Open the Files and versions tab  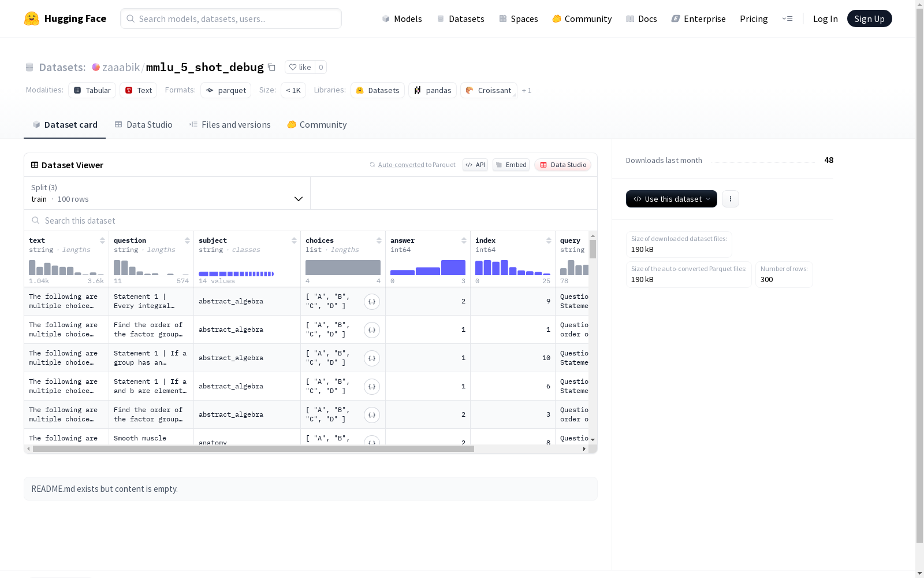click(x=230, y=125)
